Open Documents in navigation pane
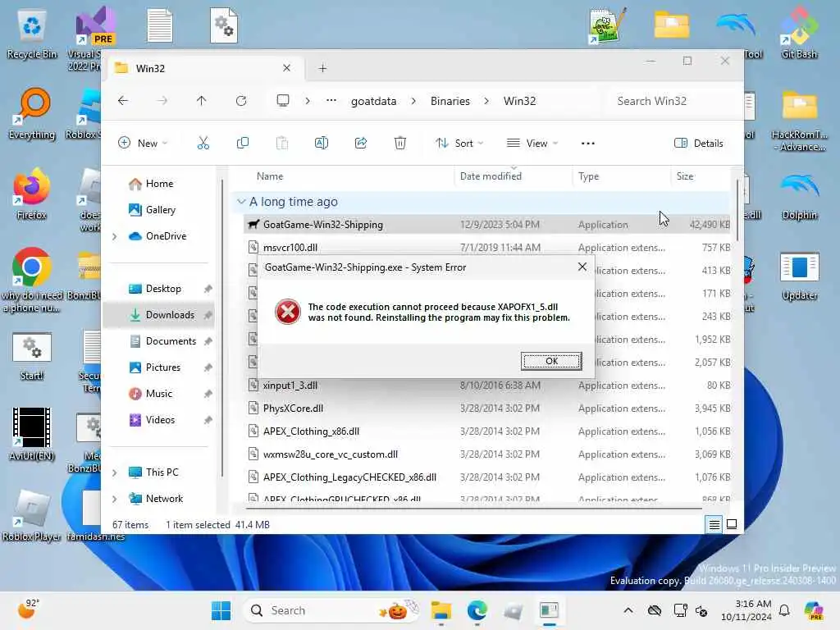 171,341
